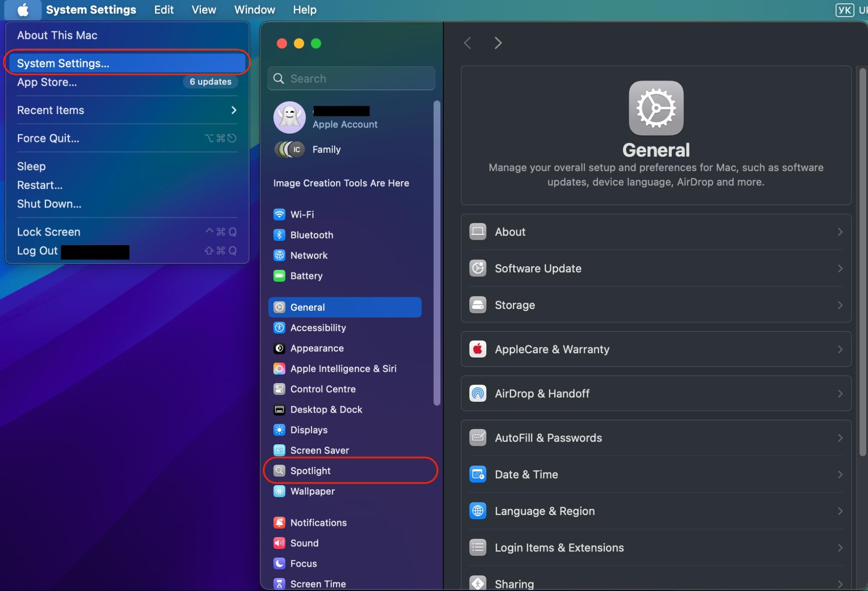This screenshot has width=868, height=591.
Task: Click the Apple logo in menu bar
Action: pyautogui.click(x=22, y=10)
